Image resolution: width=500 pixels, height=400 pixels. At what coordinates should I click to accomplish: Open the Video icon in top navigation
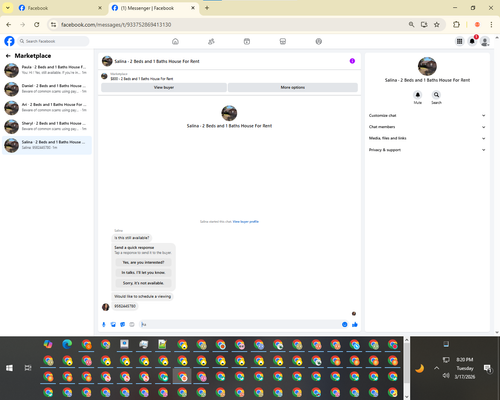[x=247, y=41]
